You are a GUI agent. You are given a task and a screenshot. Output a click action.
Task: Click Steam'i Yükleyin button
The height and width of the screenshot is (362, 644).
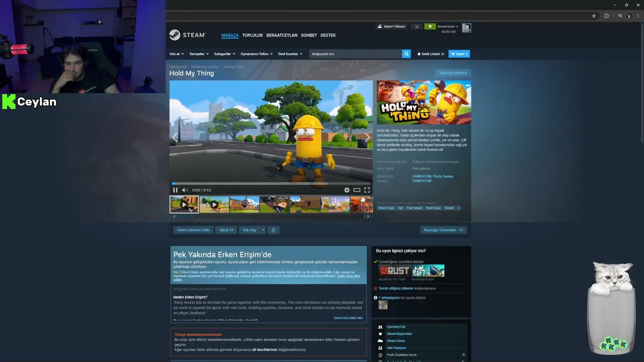(391, 26)
